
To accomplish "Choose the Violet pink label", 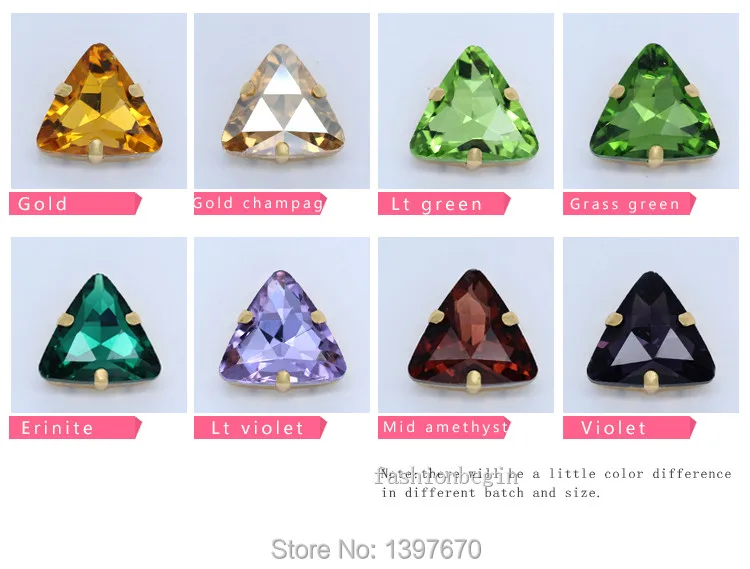I will (629, 427).
